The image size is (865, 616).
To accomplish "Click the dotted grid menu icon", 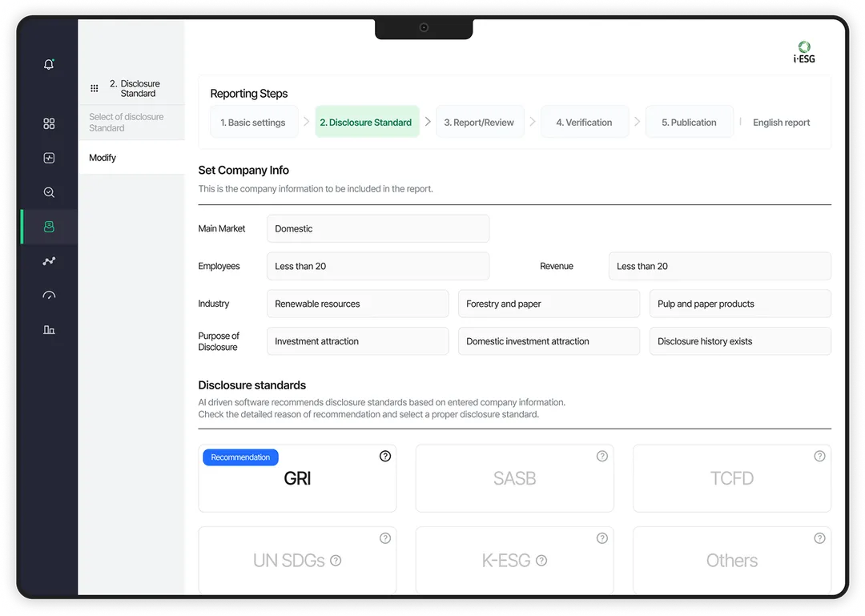I will [95, 88].
